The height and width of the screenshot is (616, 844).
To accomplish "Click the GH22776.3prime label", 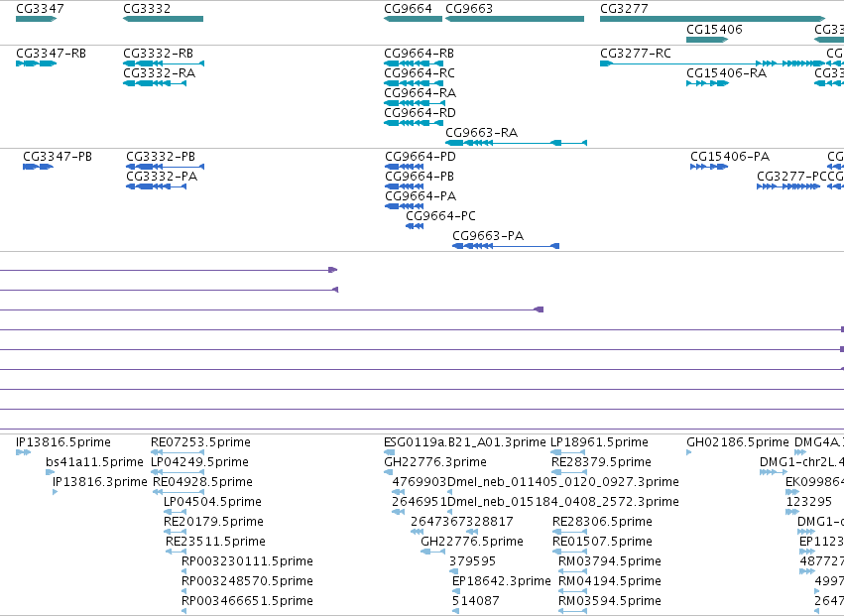I will [435, 462].
